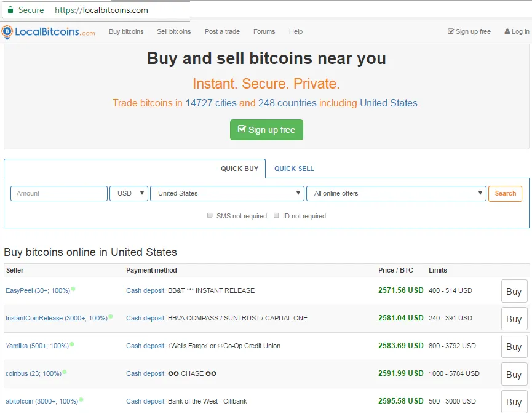Click Buy for the Yamilka Wells Fargo offer

click(514, 346)
